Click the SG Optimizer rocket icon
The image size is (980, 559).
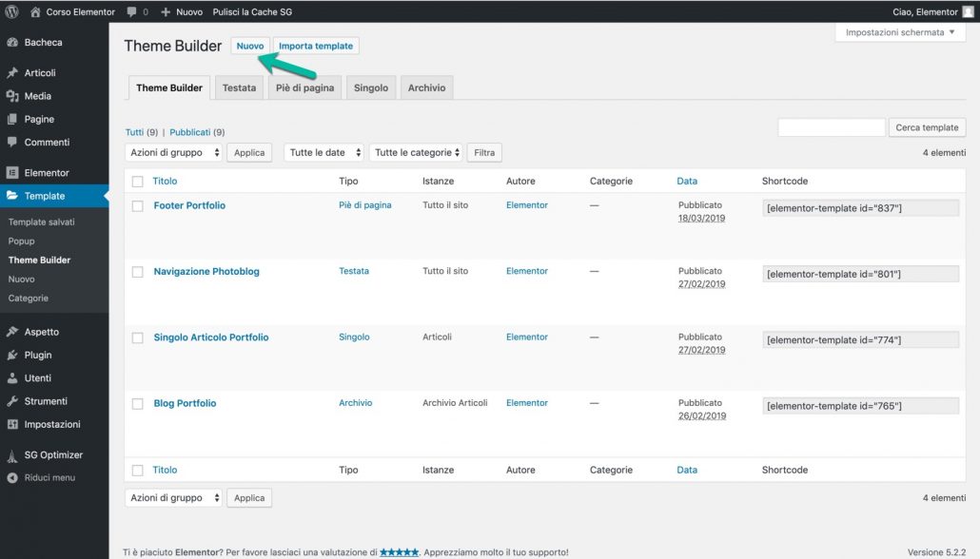tap(11, 455)
